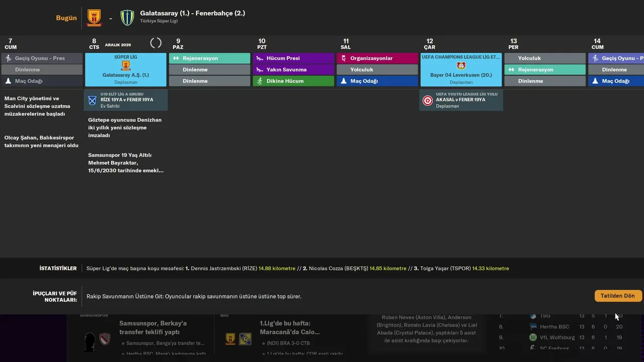Viewport: 644px width, 362px height.
Task: Click the Bayer 04 Leverkusen badge
Action: (461, 66)
